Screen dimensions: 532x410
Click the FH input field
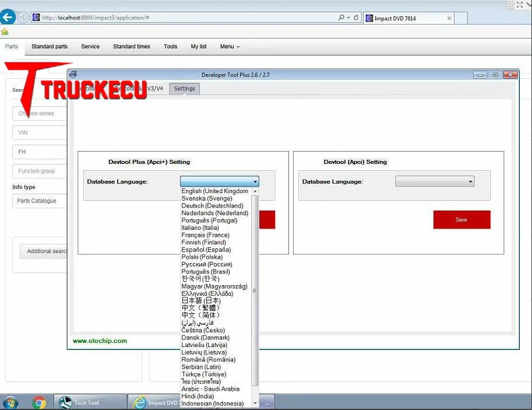pos(40,152)
